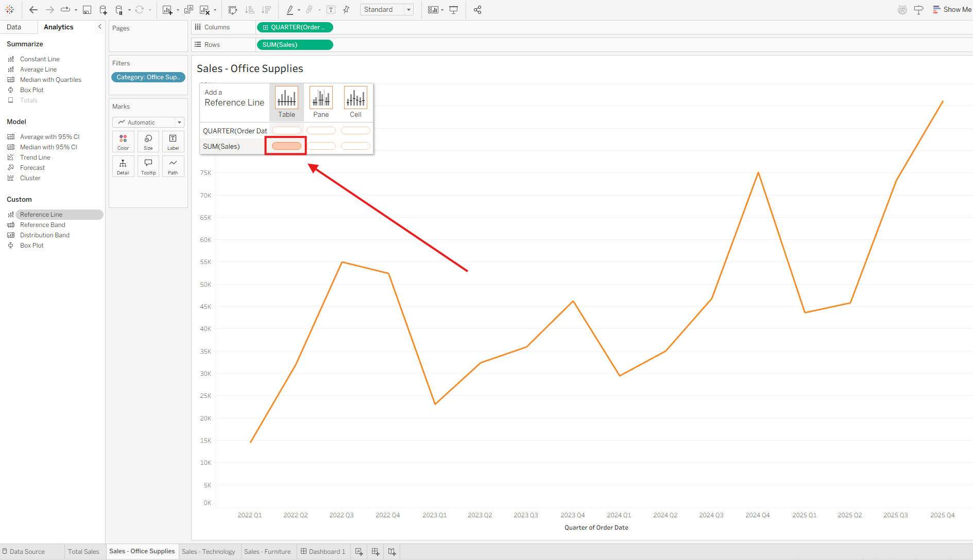Click the Sort Ascending icon
This screenshot has width=973, height=560.
coord(250,10)
